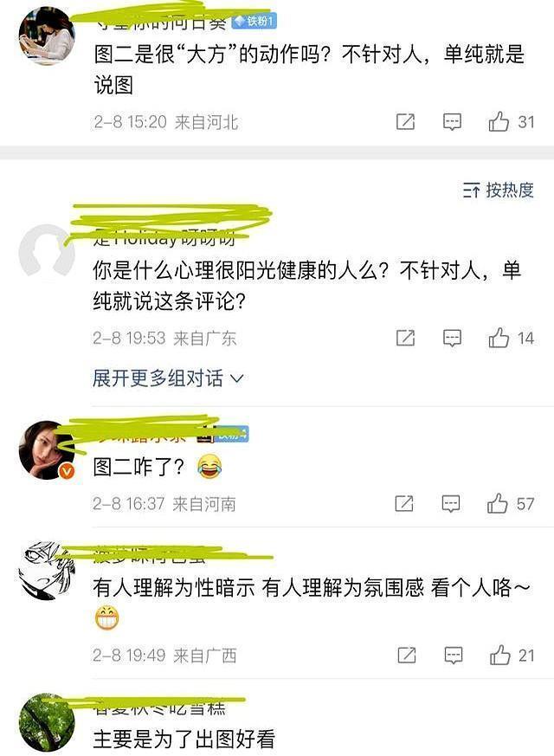Repost the Henan 16:37 comment
The image size is (554, 756).
403,503
